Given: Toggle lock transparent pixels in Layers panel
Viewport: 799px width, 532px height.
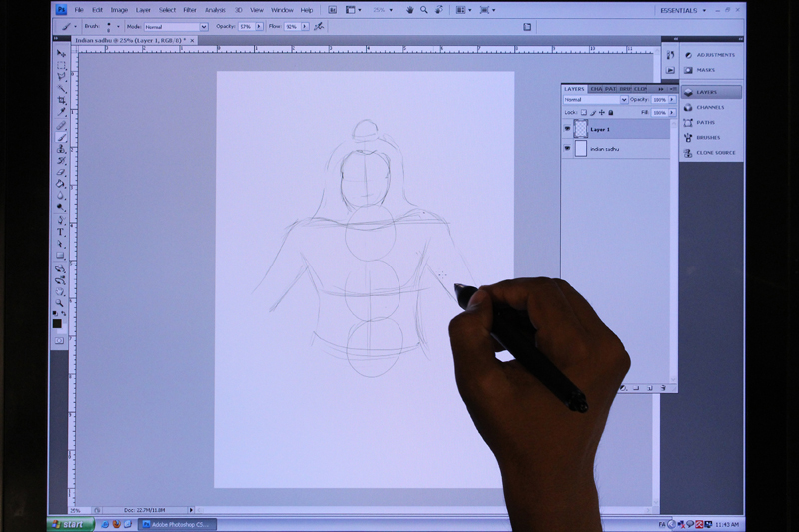Looking at the screenshot, I should [x=585, y=113].
